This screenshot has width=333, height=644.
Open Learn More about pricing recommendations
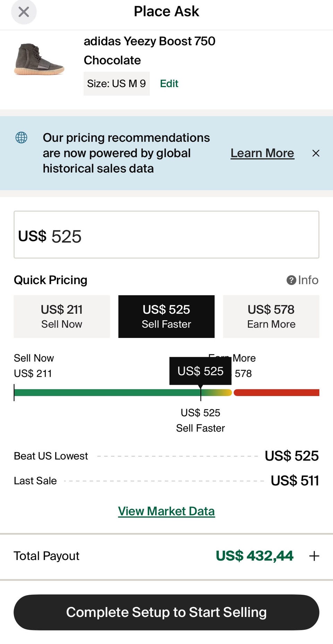262,153
